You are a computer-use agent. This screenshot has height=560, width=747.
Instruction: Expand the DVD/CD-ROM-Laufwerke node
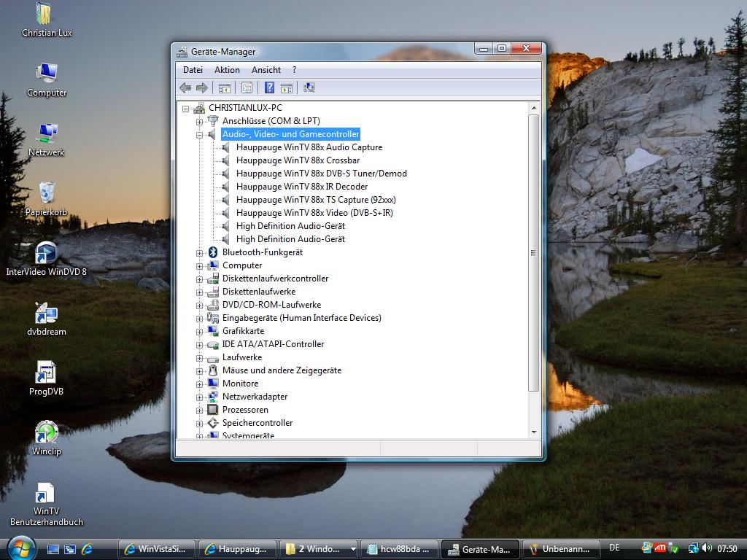coord(199,306)
